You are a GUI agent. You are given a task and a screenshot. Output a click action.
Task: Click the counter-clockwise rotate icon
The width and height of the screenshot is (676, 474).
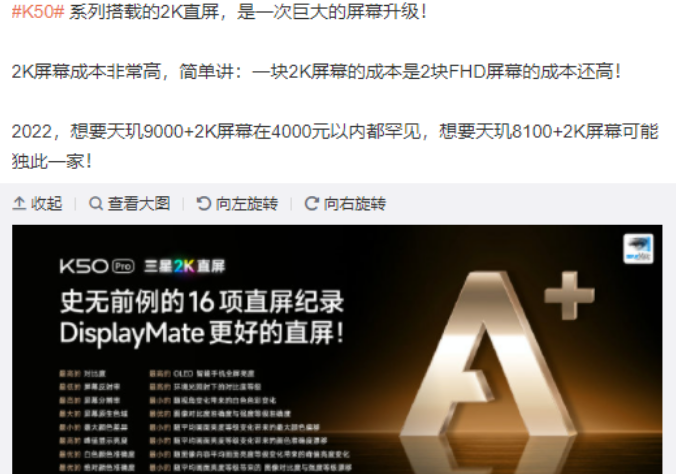[x=203, y=204]
